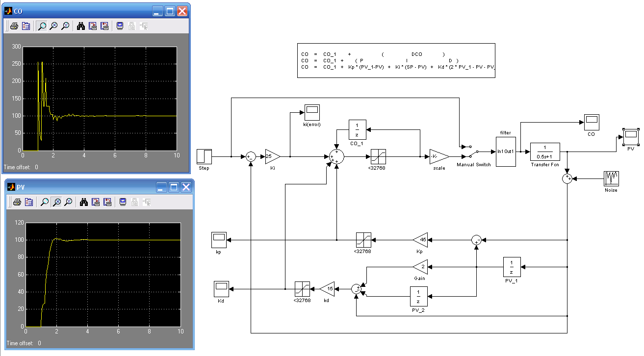Click the Noise source block
The image size is (644, 356).
[611, 179]
